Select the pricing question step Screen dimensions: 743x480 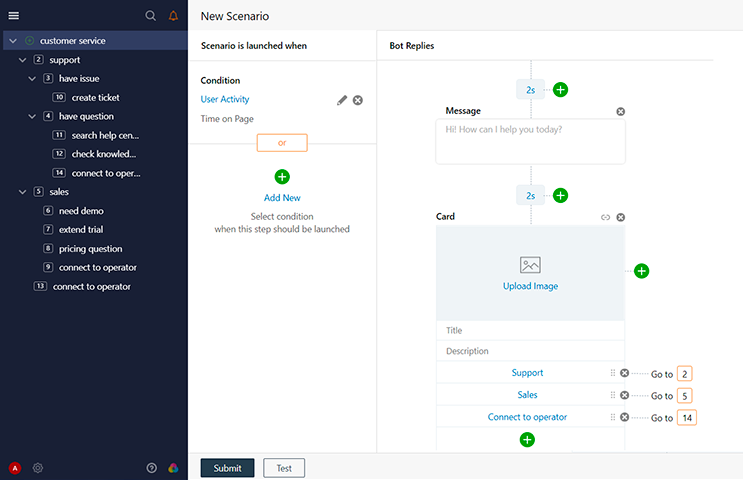[90, 249]
